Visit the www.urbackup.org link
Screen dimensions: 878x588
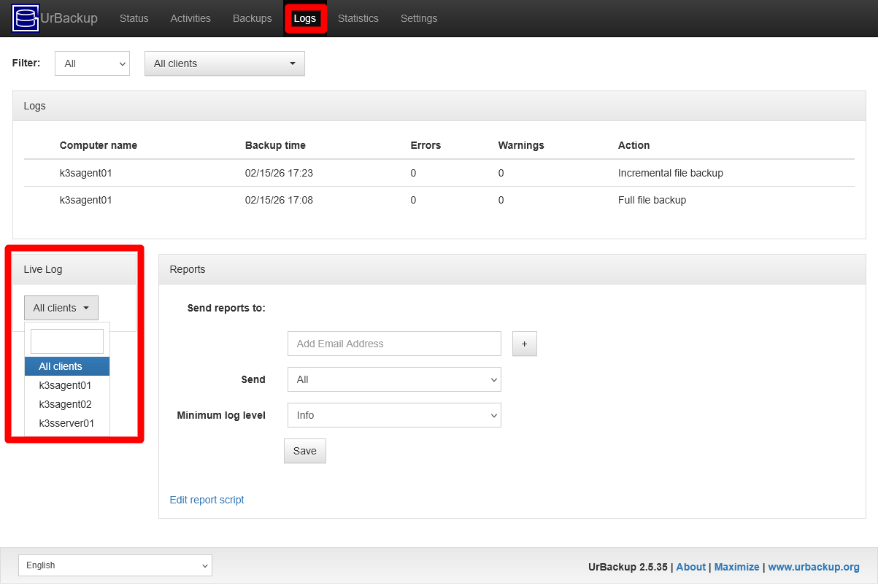tap(814, 567)
